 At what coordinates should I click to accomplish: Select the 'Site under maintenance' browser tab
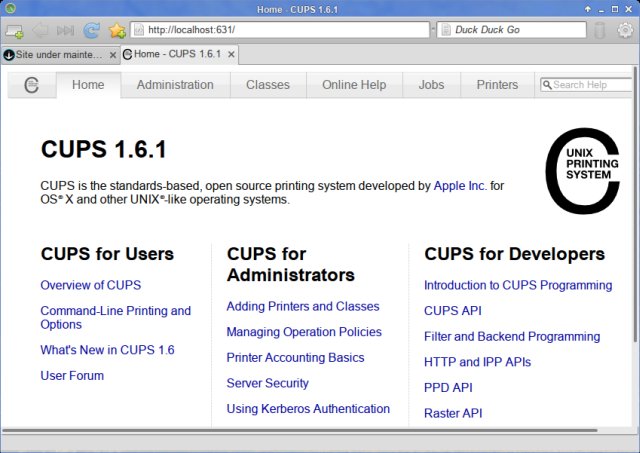58,54
